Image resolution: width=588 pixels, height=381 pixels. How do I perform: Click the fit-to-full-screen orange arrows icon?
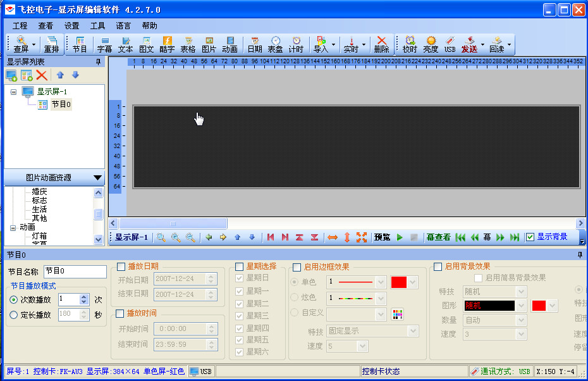[x=362, y=237]
